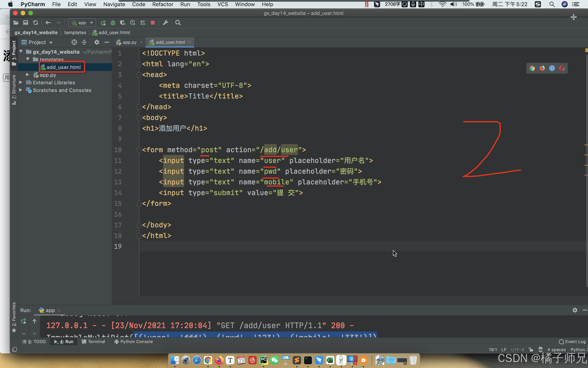
Task: Rerun app from Run panel icon
Action: click(24, 321)
